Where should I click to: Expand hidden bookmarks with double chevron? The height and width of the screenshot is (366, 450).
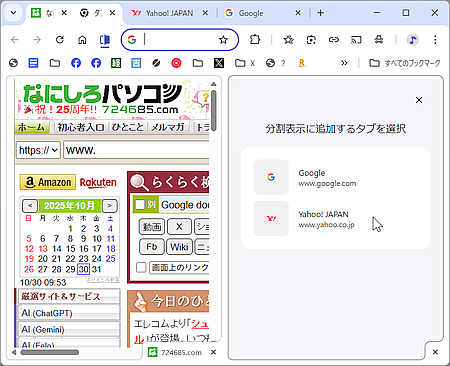344,63
